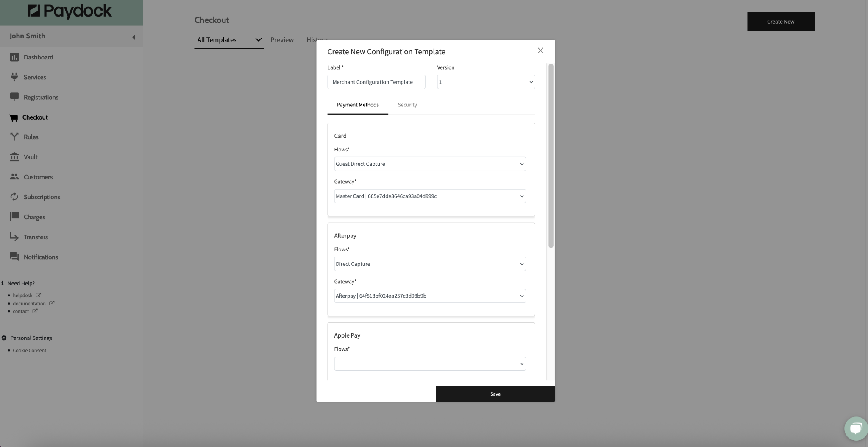Screen dimensions: 868x447
Task: Click external link icon next to contact
Action: coord(35,311)
